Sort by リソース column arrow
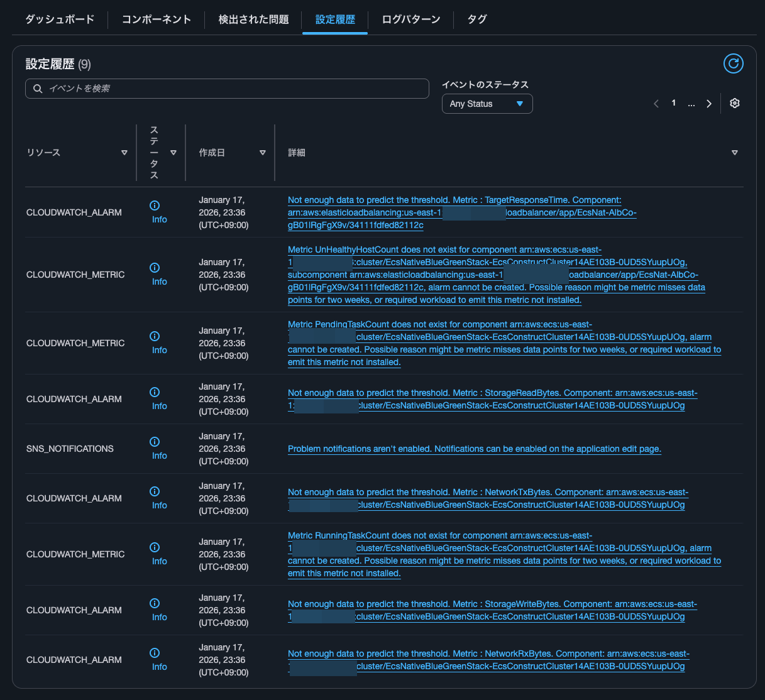This screenshot has height=700, width=765. pos(124,153)
